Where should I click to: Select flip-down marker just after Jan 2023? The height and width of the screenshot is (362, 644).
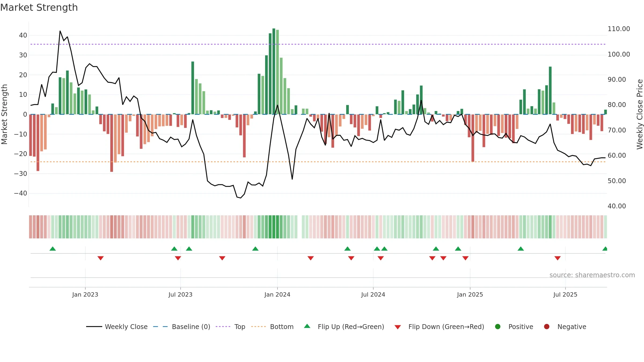(101, 258)
